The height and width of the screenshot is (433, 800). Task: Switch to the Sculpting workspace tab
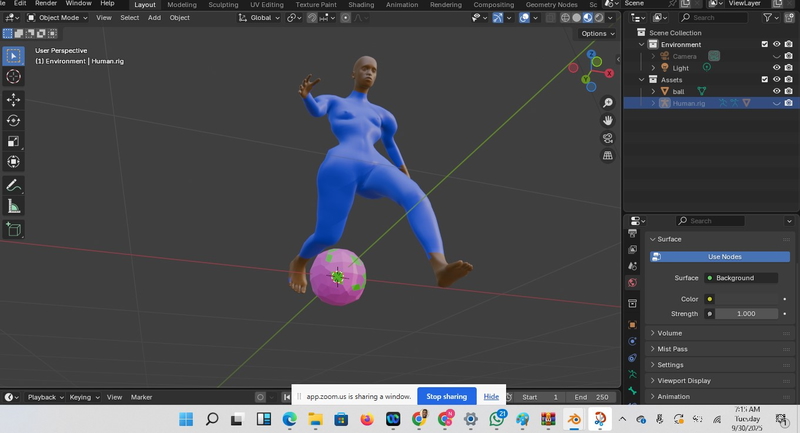(223, 5)
